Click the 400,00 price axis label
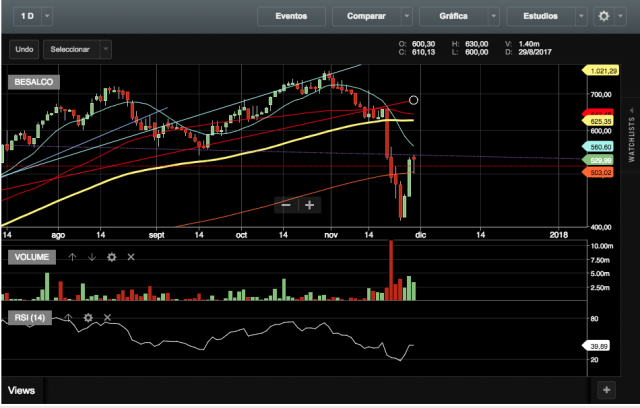 (x=601, y=227)
